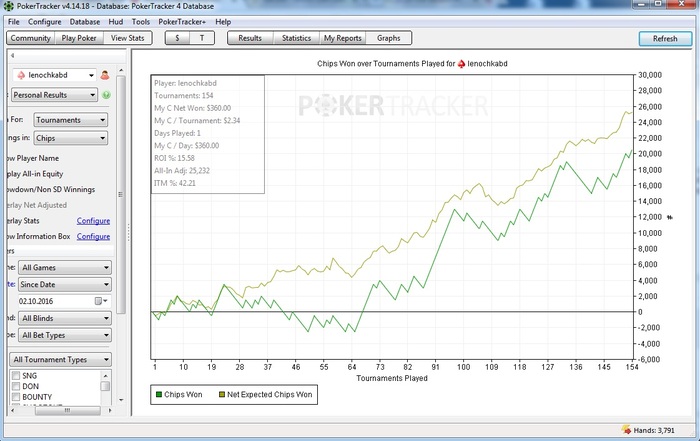Open the My Reports section
This screenshot has height=441, width=700.
click(x=342, y=38)
